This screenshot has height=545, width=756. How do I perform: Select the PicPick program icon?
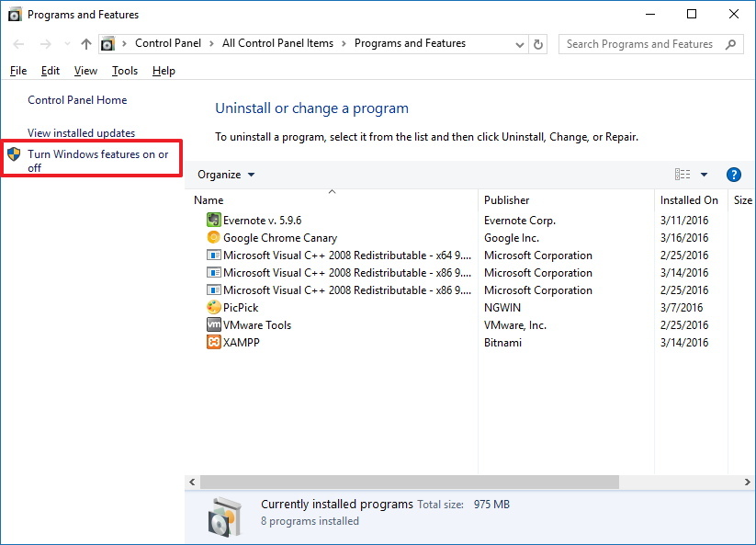tap(212, 307)
